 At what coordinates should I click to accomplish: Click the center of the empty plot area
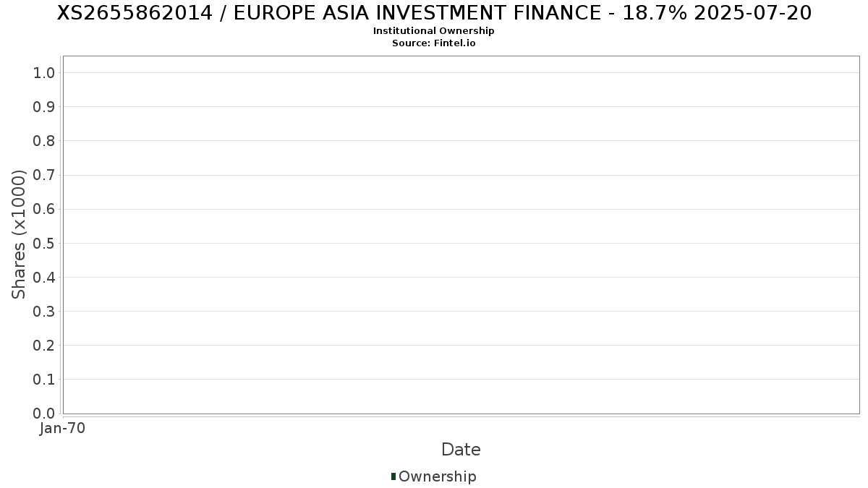click(461, 235)
